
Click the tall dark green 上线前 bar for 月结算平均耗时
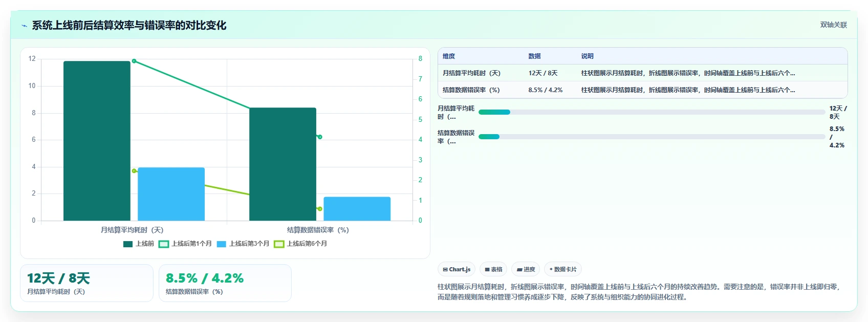click(97, 141)
